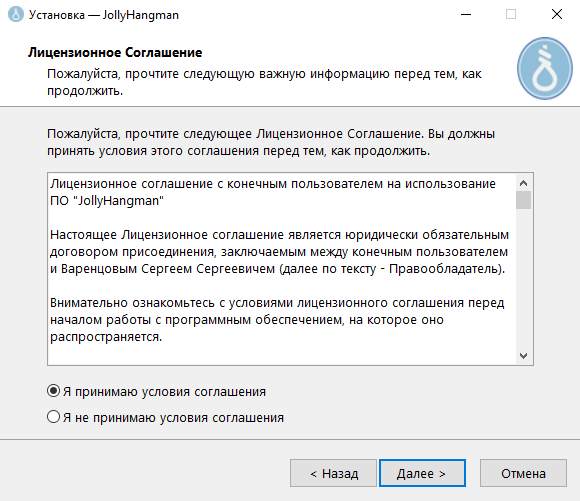580x501 pixels.
Task: Click the JollyHangman noose logo in header
Action: click(x=544, y=68)
